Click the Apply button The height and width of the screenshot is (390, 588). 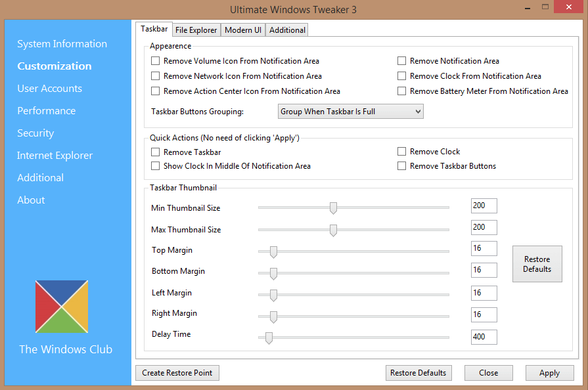point(550,373)
